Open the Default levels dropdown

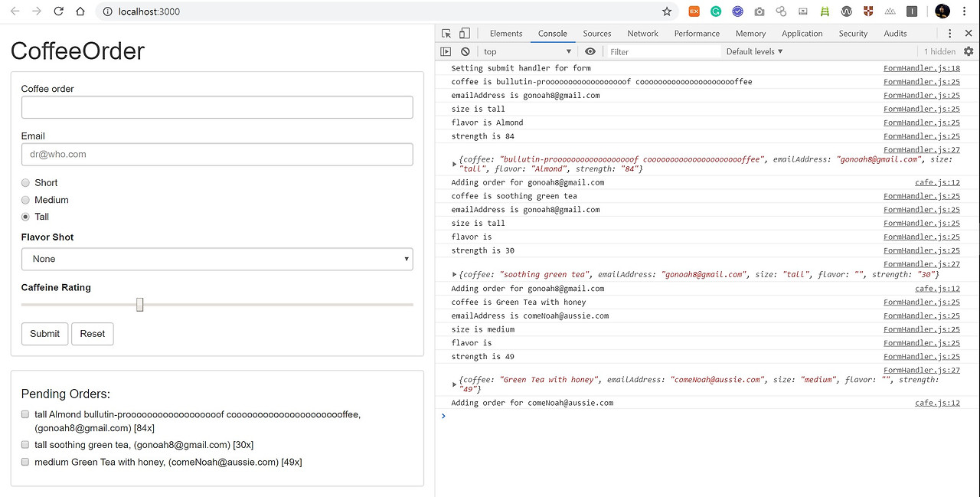click(x=755, y=51)
